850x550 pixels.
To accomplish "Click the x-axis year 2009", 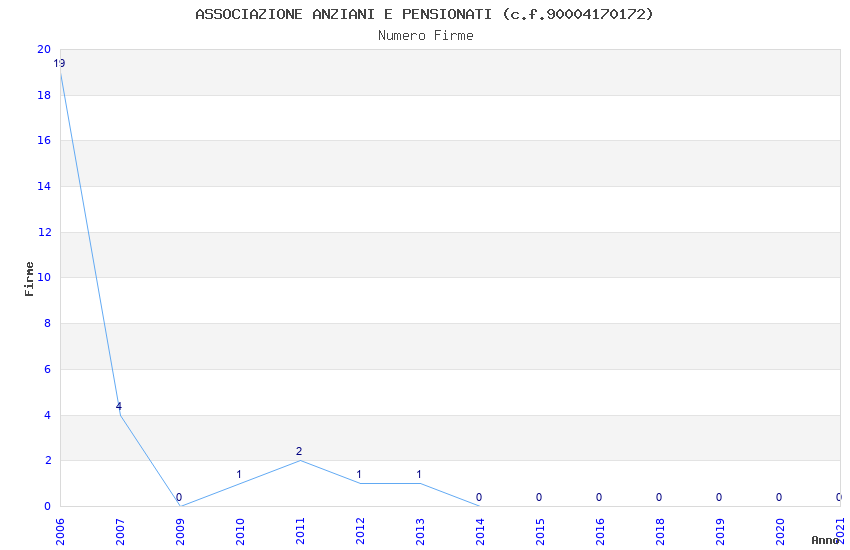I will coord(180,532).
